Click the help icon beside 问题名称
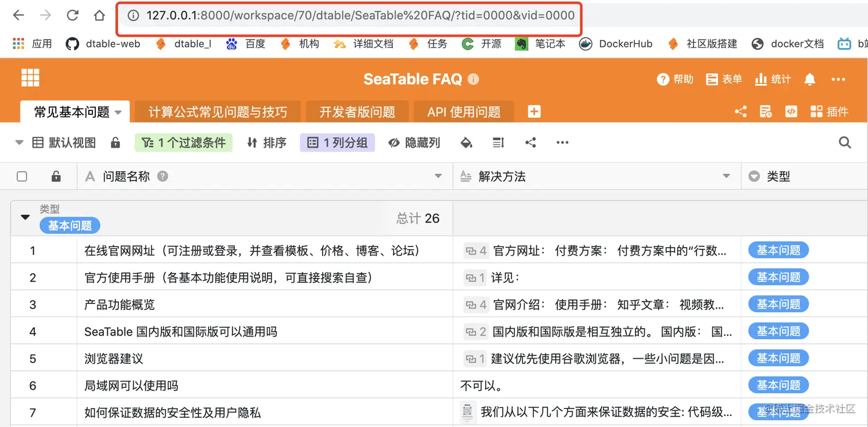Screen dimensions: 868x427 [162, 176]
